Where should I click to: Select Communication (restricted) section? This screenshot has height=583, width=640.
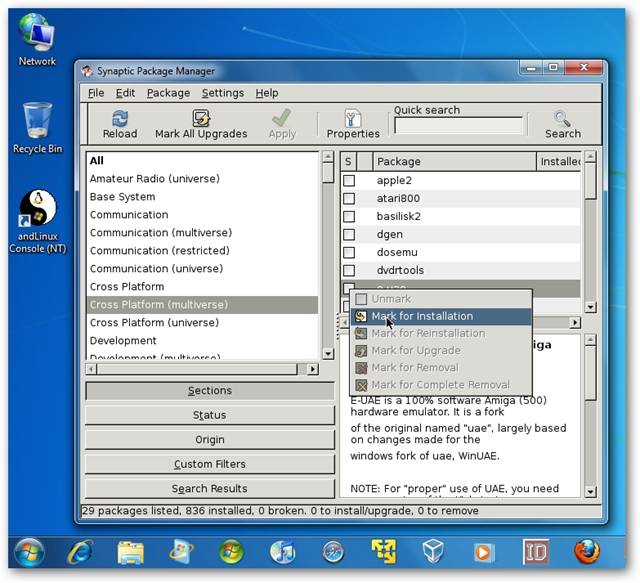[x=202, y=251]
